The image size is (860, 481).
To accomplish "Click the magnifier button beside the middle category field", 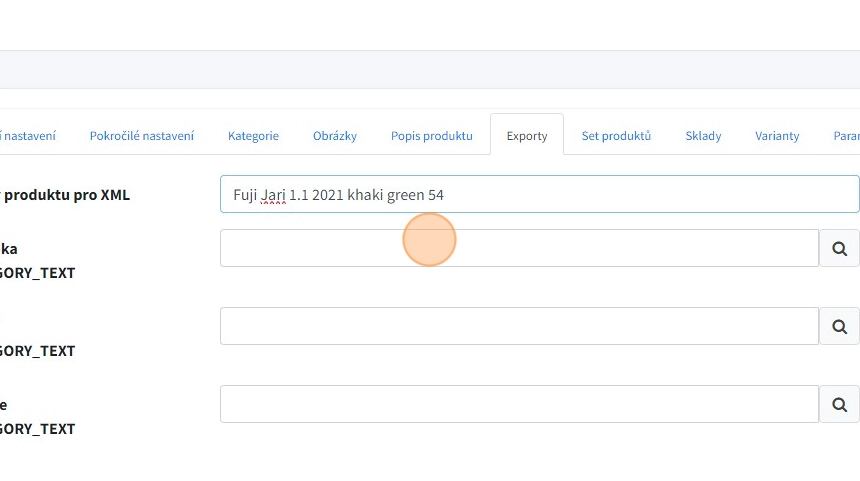I will click(839, 326).
